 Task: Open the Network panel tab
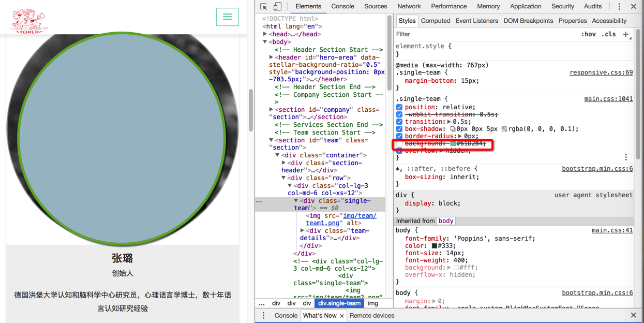coord(409,6)
